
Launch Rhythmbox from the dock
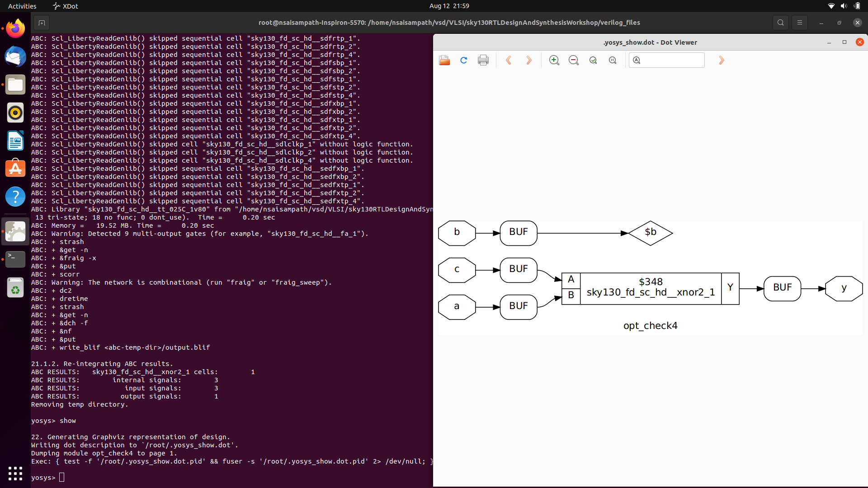[15, 113]
